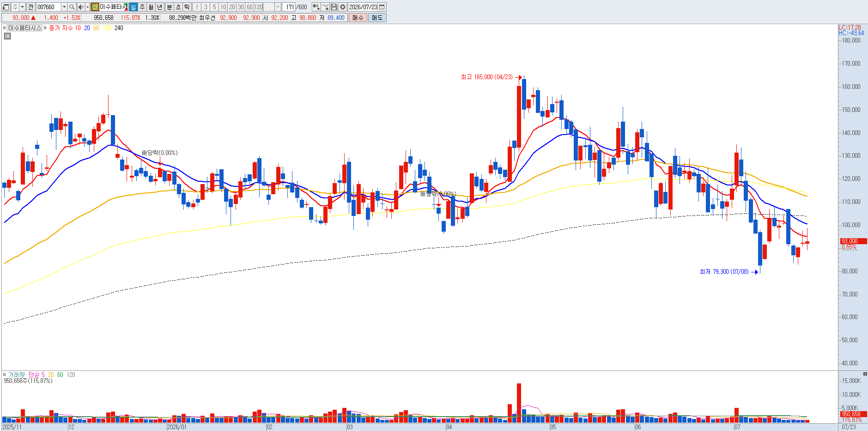Open chart settings gear icon
Screen dimensions: 868x431
coord(343,7)
